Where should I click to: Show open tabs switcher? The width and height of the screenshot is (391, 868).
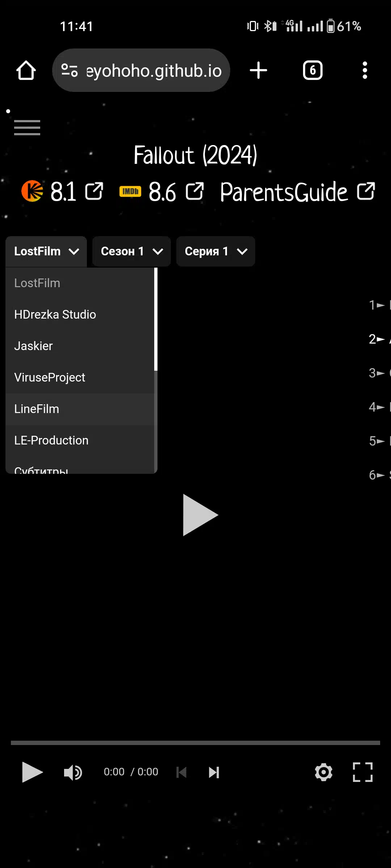tap(313, 70)
